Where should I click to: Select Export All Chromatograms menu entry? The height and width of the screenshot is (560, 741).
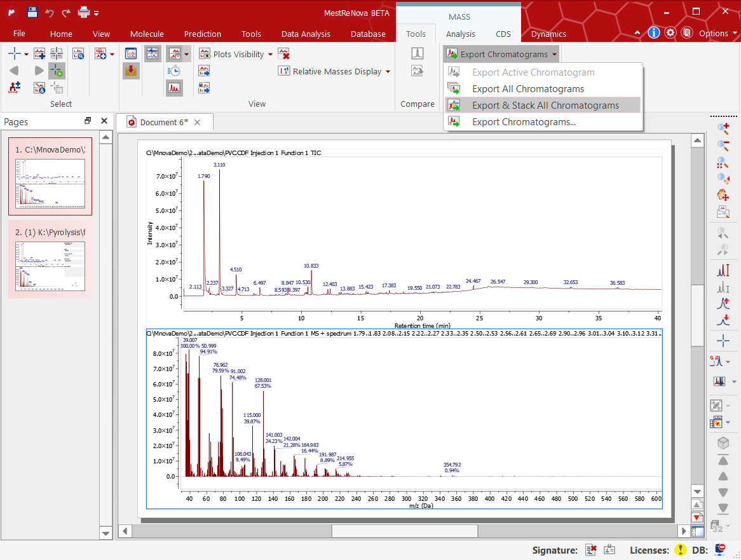527,89
